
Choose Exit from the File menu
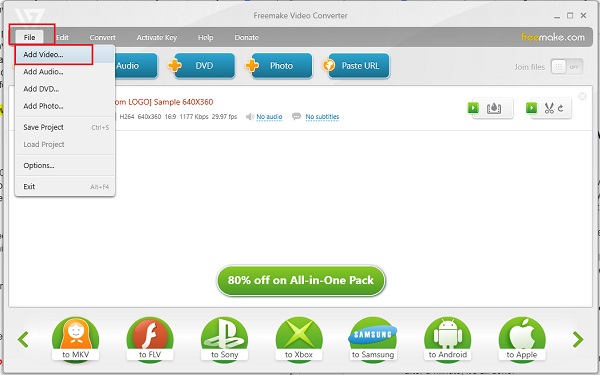click(65, 186)
